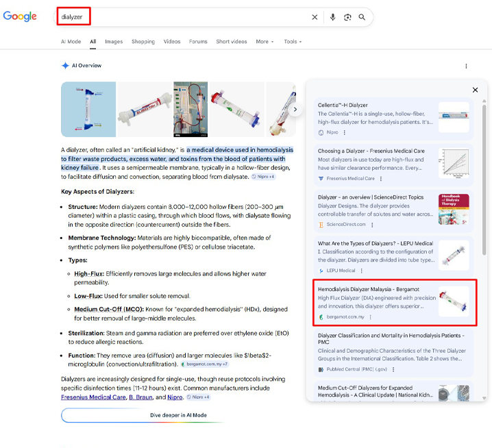Image resolution: width=492 pixels, height=448 pixels.
Task: Open three-dot menu beside ScienceDirect.com source
Action: coord(372,225)
